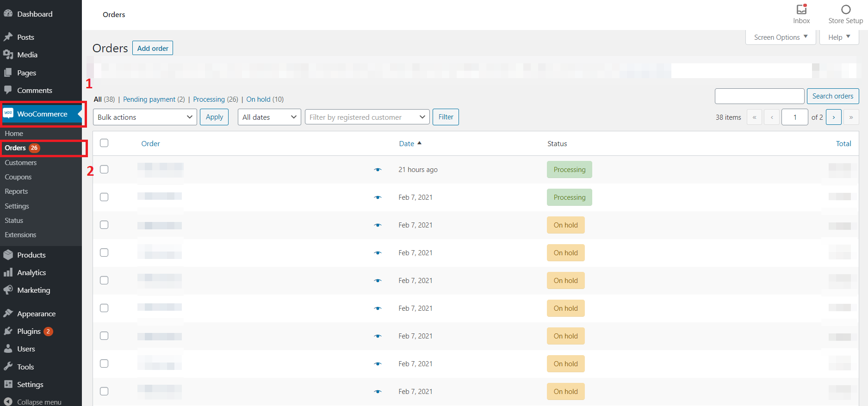Collapse the admin menu arrow icon
This screenshot has width=868, height=406.
(8, 402)
